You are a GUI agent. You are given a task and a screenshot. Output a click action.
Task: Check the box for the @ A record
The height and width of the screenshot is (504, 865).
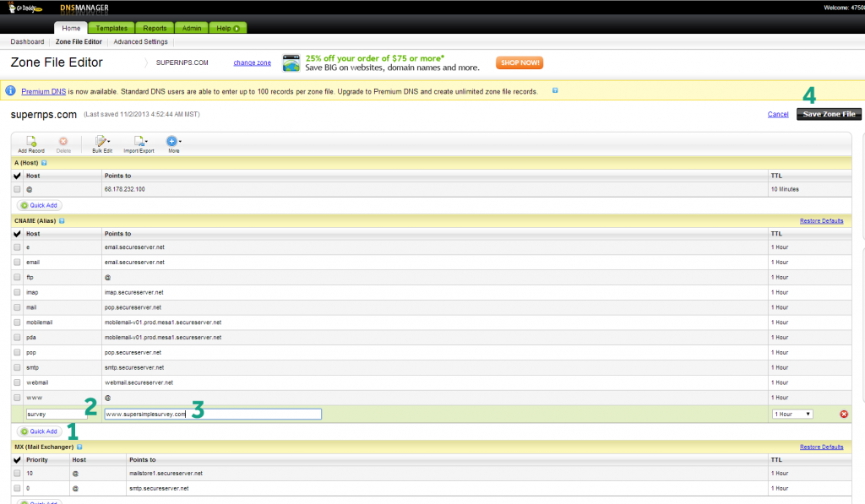click(x=17, y=189)
